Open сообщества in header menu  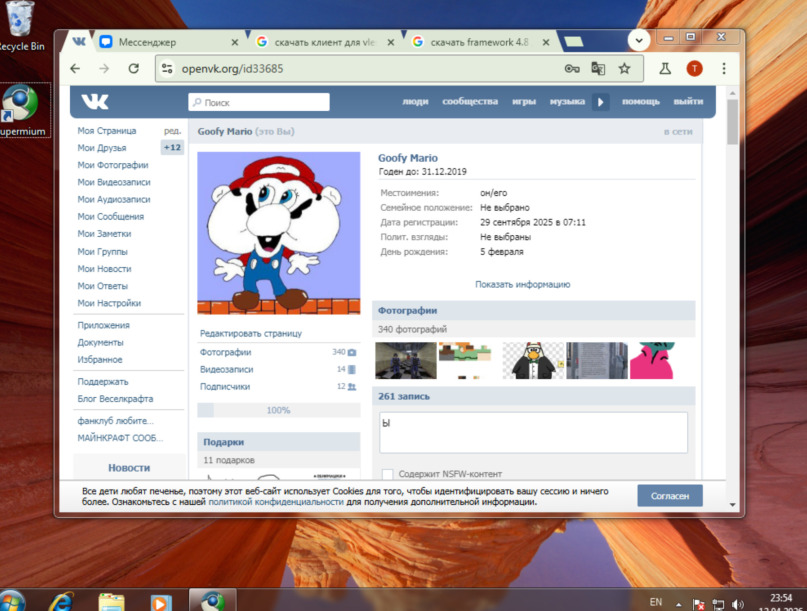(x=470, y=101)
